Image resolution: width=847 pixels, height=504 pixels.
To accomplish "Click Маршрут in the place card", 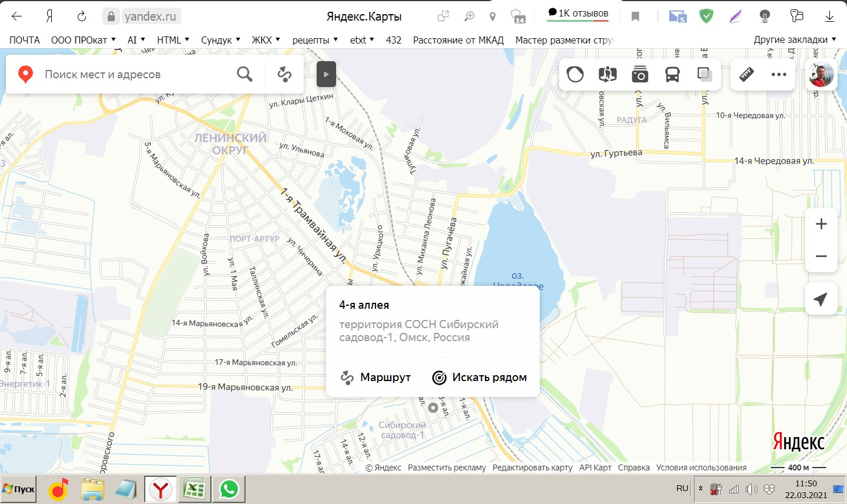I will (376, 378).
